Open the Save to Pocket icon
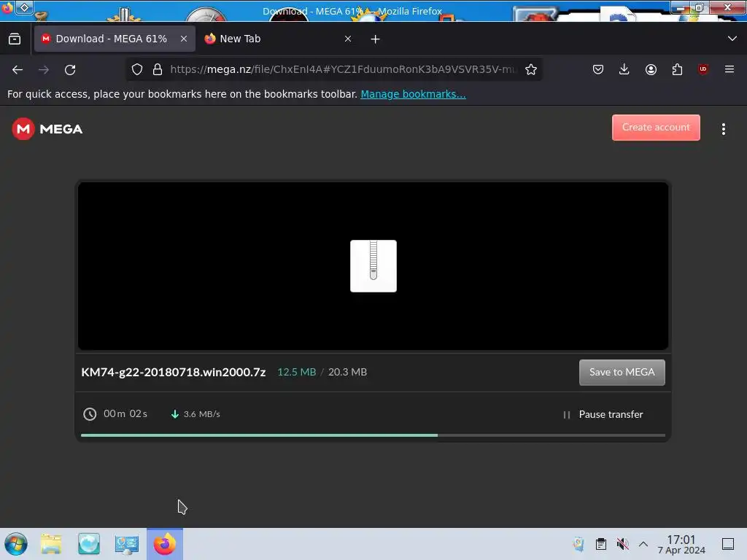Image resolution: width=747 pixels, height=560 pixels. pyautogui.click(x=598, y=69)
